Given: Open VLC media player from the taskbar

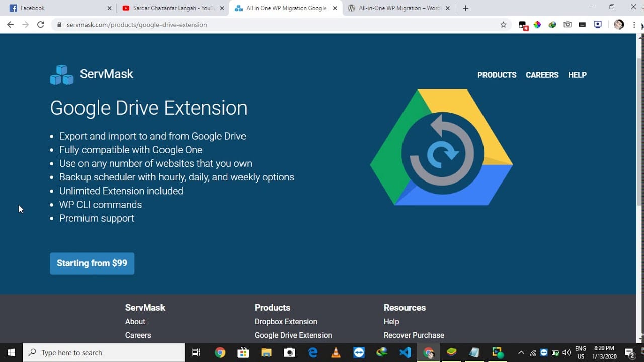Looking at the screenshot, I should (335, 352).
